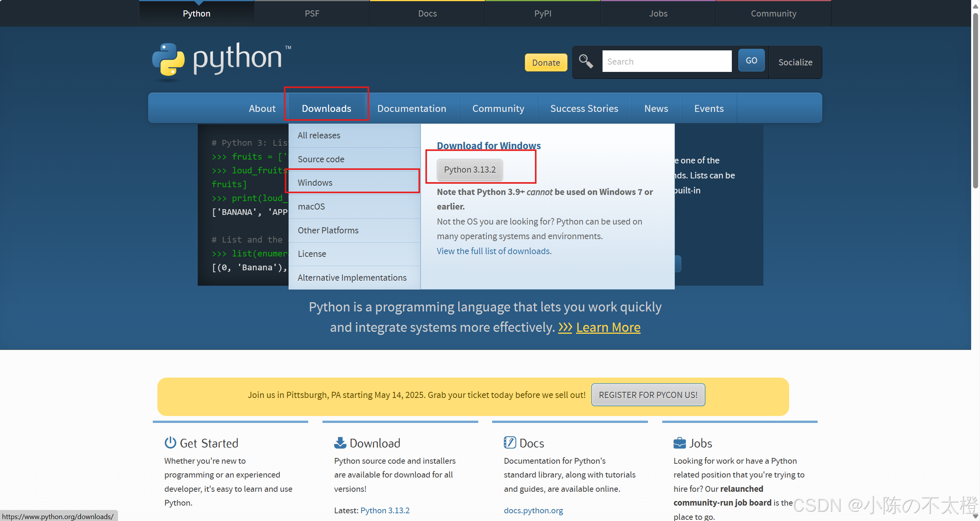Click the Jobs briefcase icon
This screenshot has height=521, width=980.
point(679,443)
